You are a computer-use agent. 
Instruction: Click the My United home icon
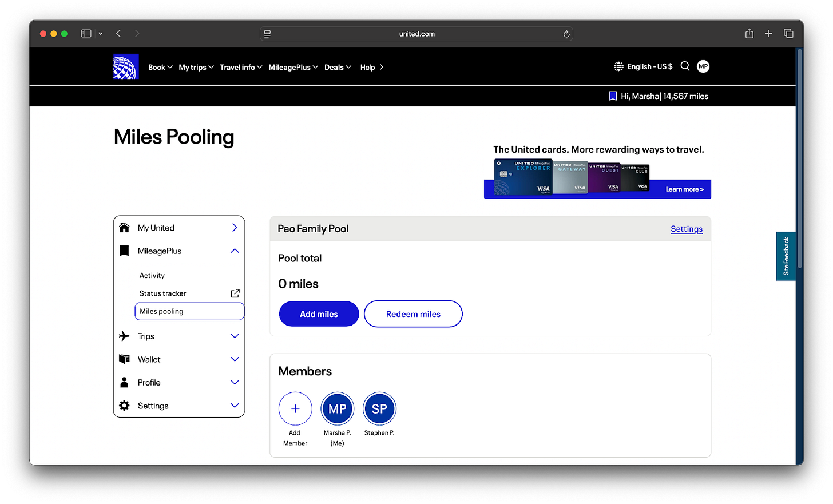point(124,227)
